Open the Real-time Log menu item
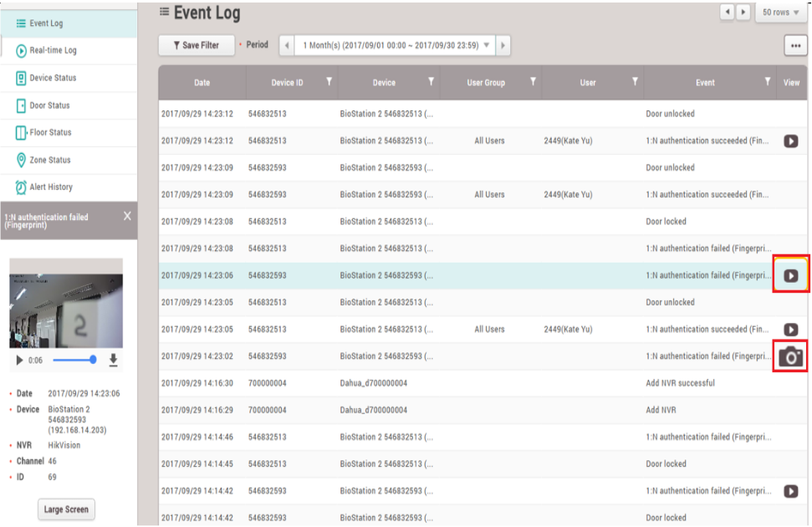812x527 pixels. coord(53,50)
